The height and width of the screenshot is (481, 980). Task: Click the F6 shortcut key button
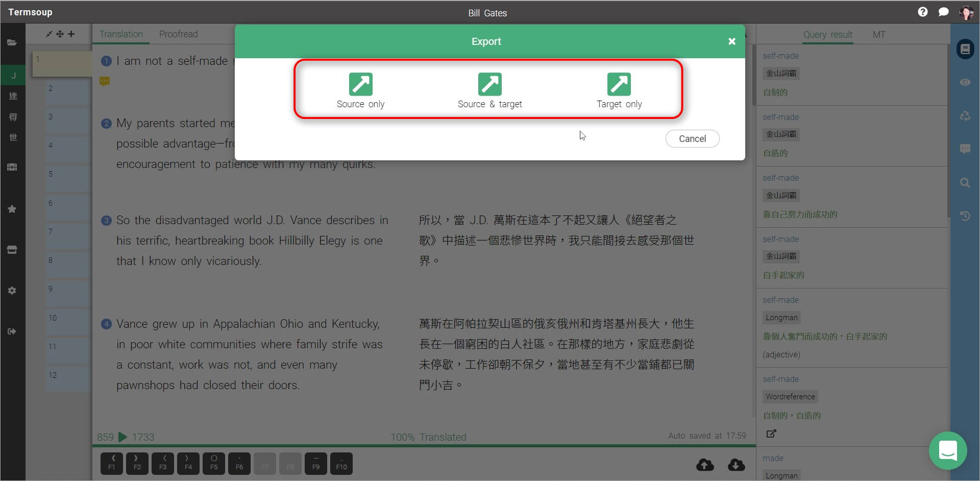click(239, 464)
